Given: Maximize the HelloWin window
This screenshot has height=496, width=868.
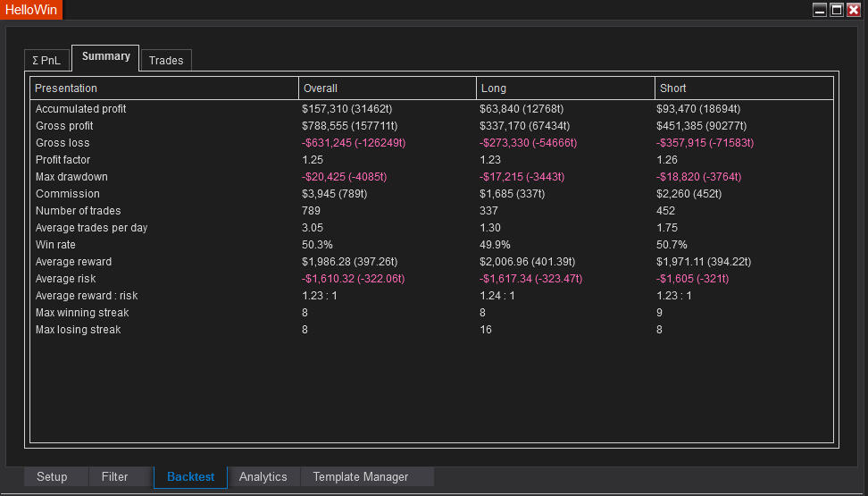Looking at the screenshot, I should [x=837, y=10].
